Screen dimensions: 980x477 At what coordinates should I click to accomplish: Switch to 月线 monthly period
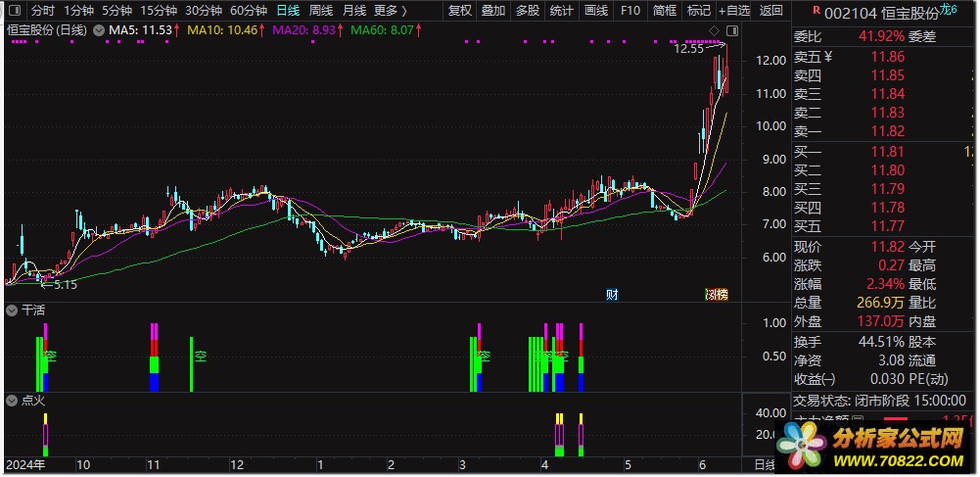354,11
